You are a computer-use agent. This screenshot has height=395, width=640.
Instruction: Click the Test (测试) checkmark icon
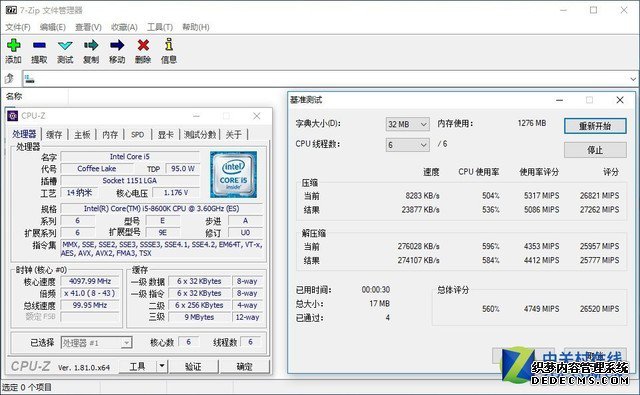point(65,45)
